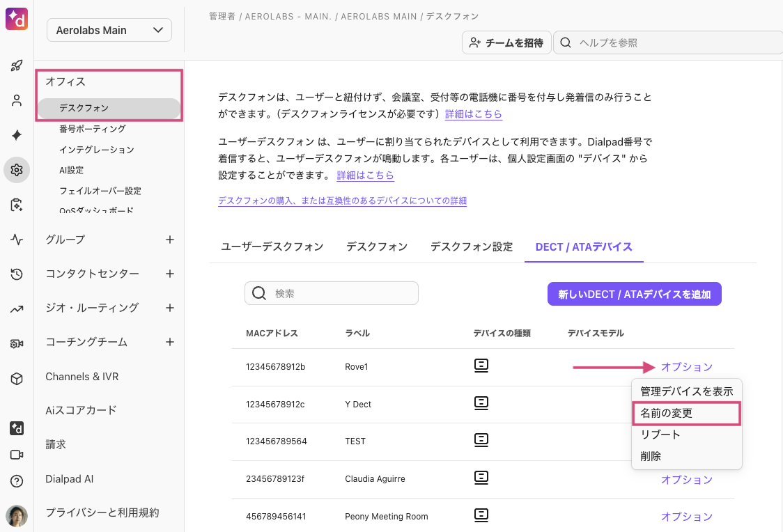This screenshot has height=532, width=783.
Task: Open プライバシーと利用規約 in sidebar
Action: pyautogui.click(x=102, y=513)
